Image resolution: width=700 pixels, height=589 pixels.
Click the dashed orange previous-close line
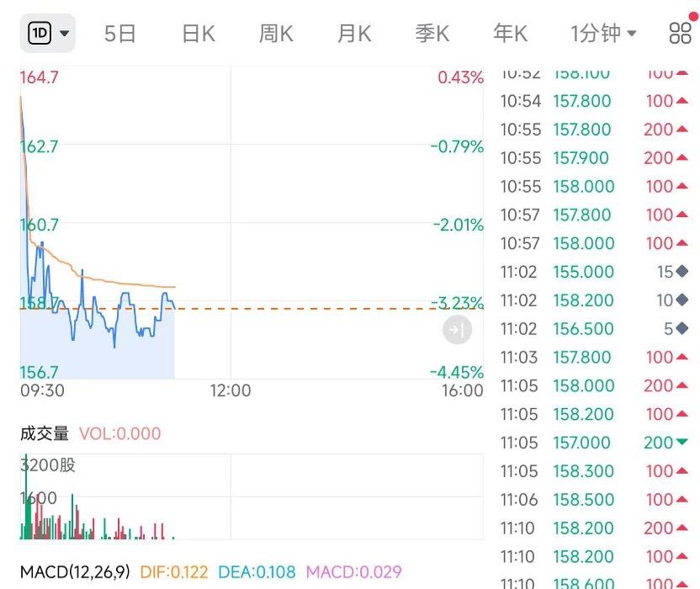click(x=337, y=309)
